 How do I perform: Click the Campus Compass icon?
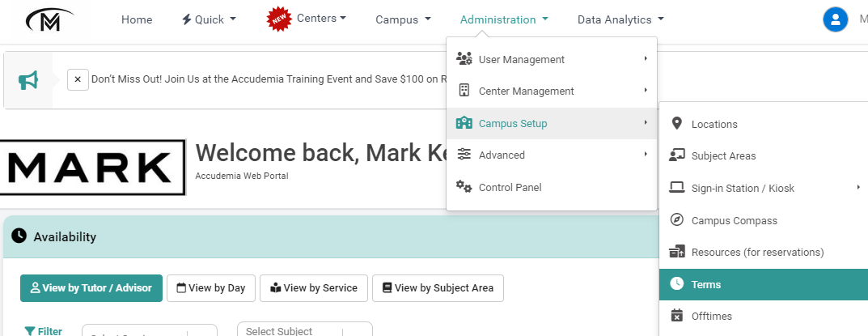677,220
